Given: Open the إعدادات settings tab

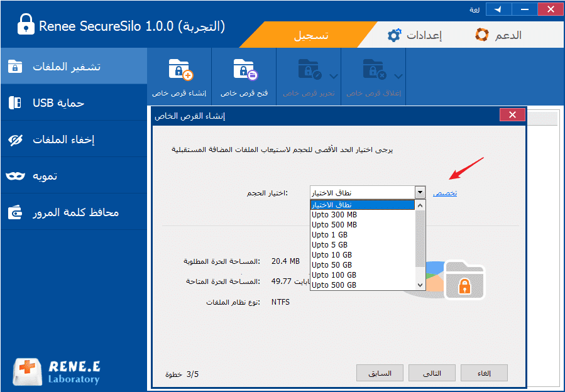Looking at the screenshot, I should pos(414,35).
